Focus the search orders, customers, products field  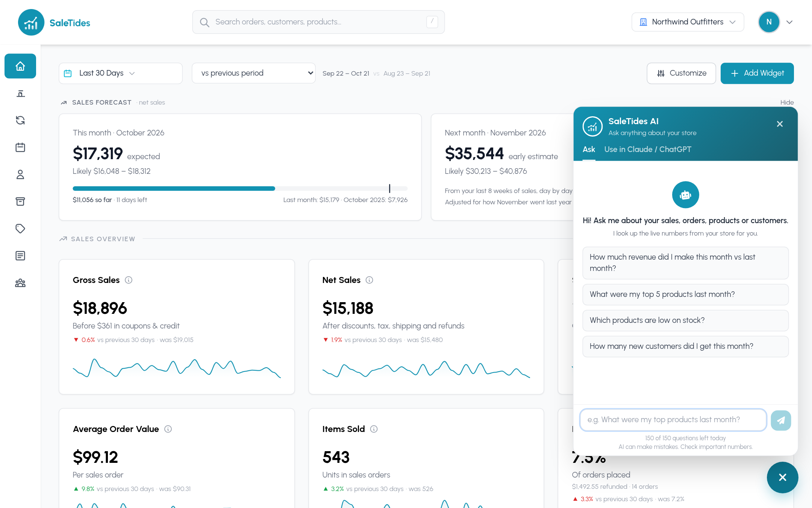[x=318, y=22]
